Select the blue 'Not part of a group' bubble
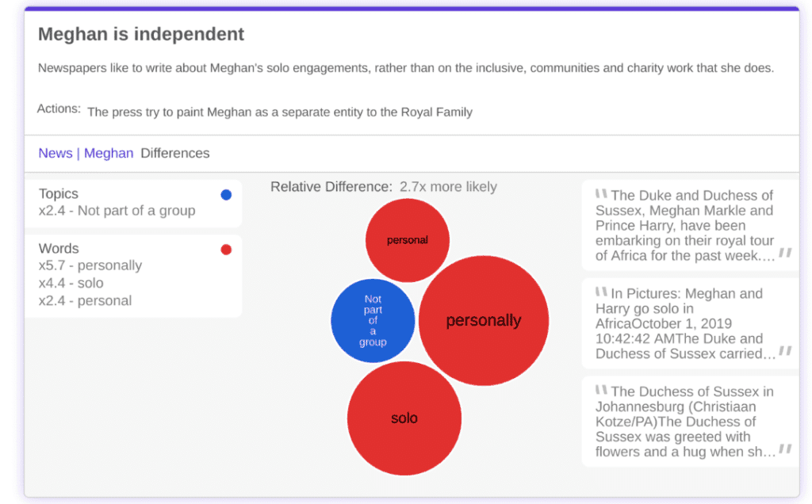The height and width of the screenshot is (504, 812). (x=373, y=321)
